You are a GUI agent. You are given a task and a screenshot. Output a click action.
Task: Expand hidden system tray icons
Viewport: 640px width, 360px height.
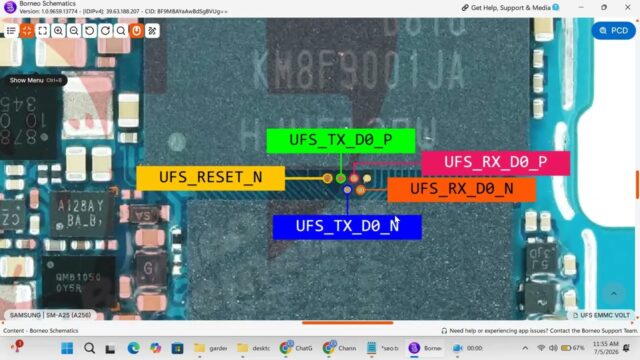pos(525,348)
